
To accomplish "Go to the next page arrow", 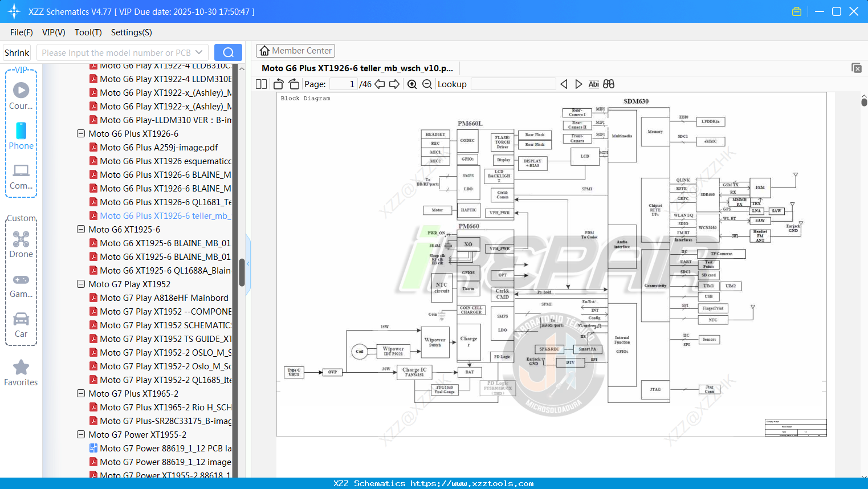I will [394, 84].
